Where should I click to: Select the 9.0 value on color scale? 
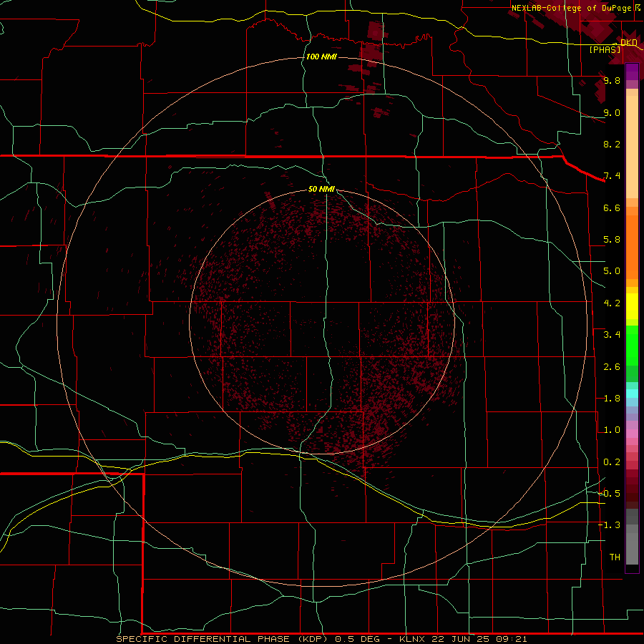(612, 112)
